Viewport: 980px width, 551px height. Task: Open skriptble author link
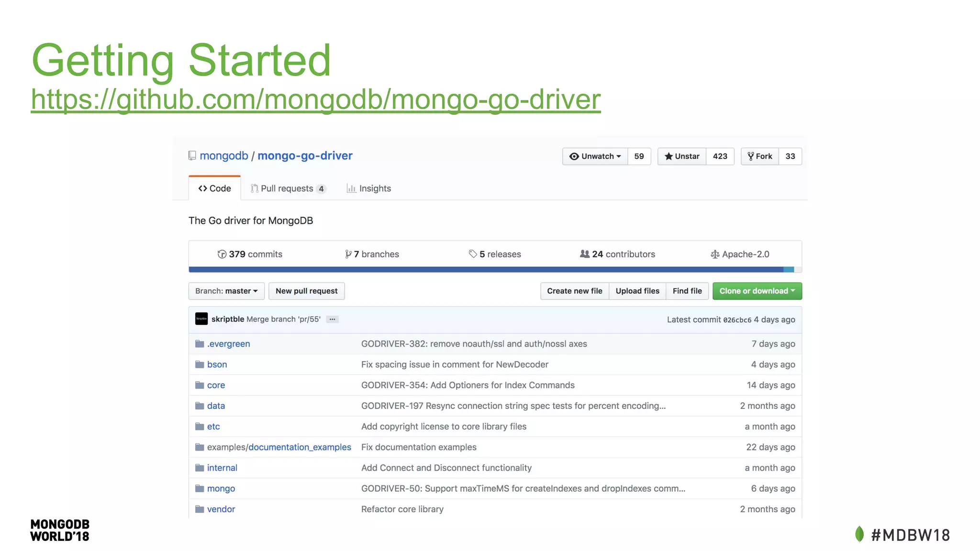[x=228, y=319]
